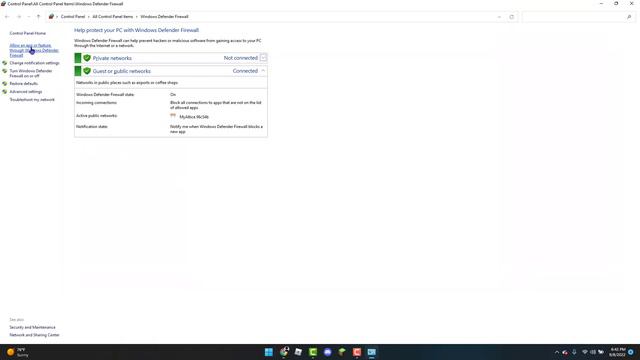
Task: Click shield icon beside Change notification settings
Action: [x=4, y=63]
